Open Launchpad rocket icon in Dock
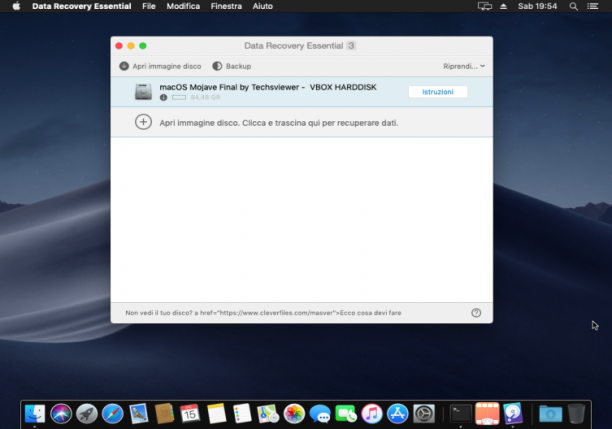Screen dimensions: 612x429 tap(87, 413)
